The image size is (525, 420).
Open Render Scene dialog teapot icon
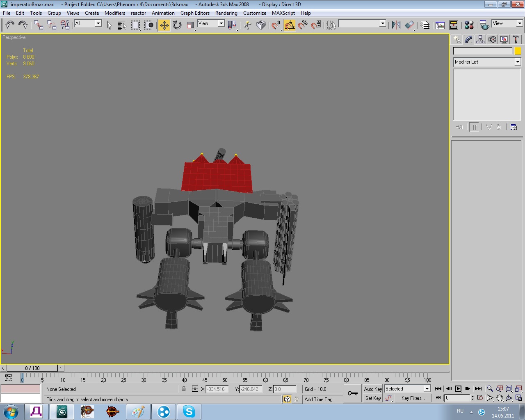484,25
